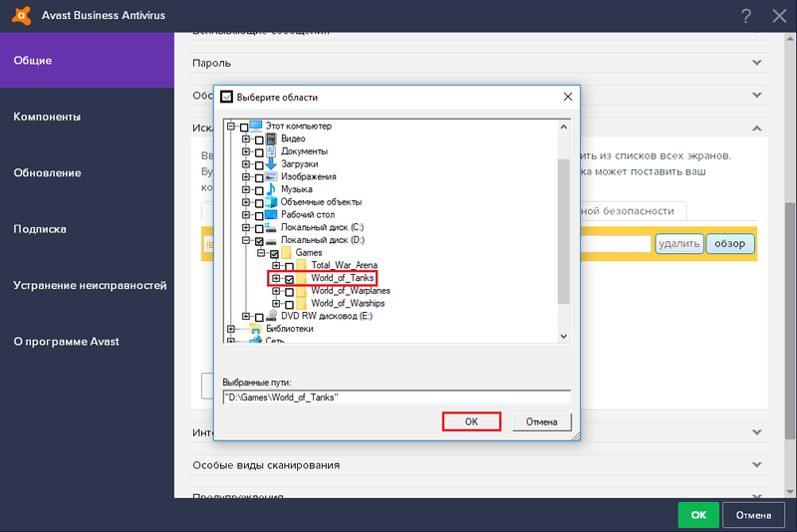This screenshot has height=532, width=797.
Task: Click the This Computer monitor icon
Action: tap(256, 126)
